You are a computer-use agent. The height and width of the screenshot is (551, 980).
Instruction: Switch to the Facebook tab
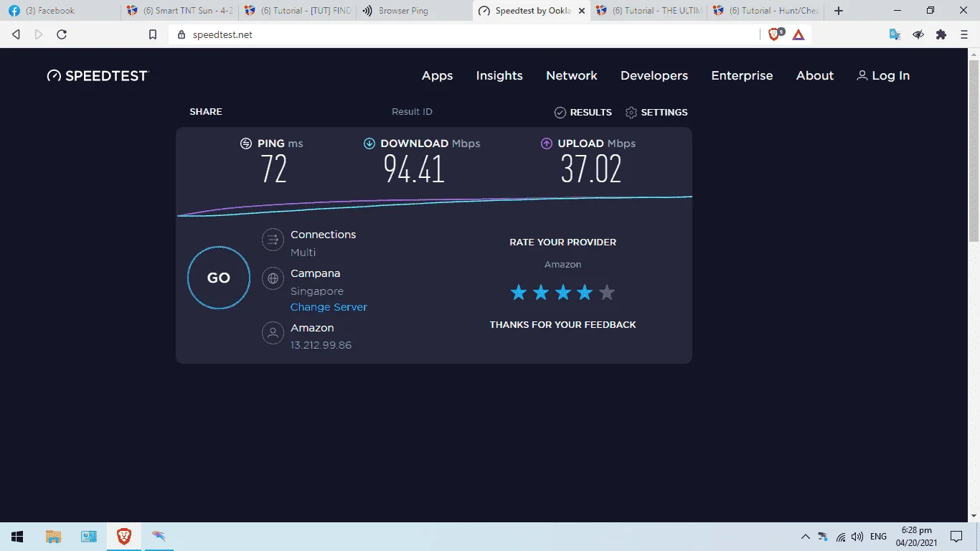[60, 11]
